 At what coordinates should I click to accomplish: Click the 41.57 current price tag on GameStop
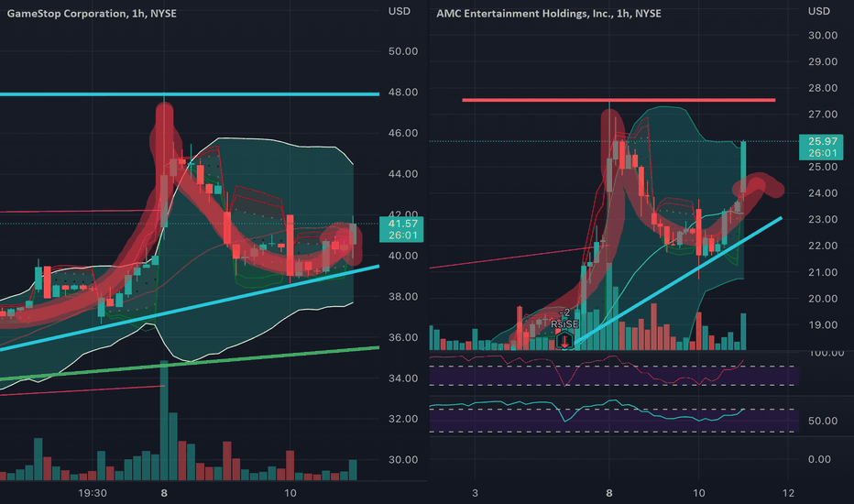coord(401,229)
